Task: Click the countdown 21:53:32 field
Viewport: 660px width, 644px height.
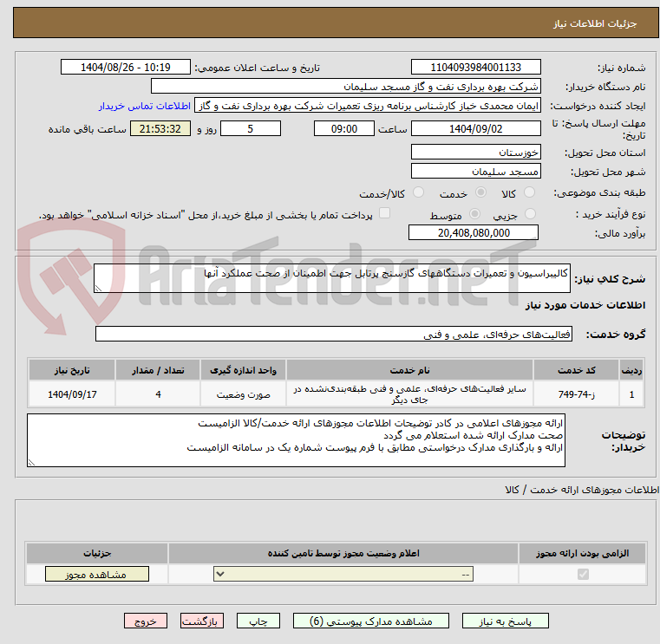Action: tap(160, 129)
